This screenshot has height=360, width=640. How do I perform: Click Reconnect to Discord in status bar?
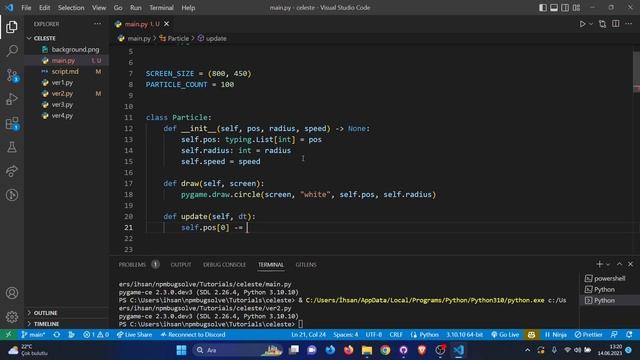[x=193, y=335]
